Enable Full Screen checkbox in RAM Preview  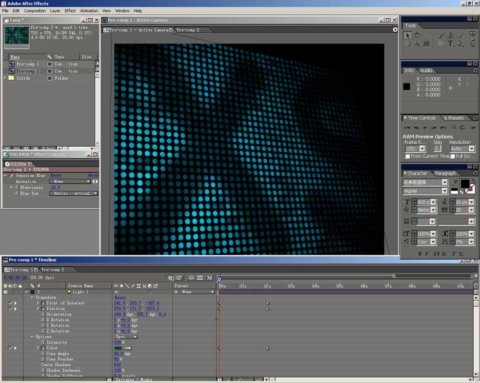(x=452, y=156)
